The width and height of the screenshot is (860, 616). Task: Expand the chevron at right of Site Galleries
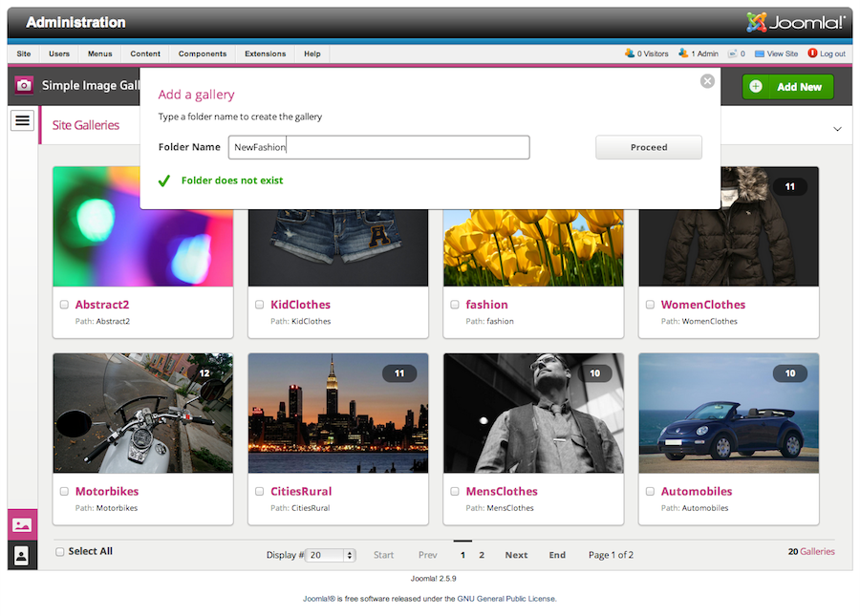click(837, 129)
